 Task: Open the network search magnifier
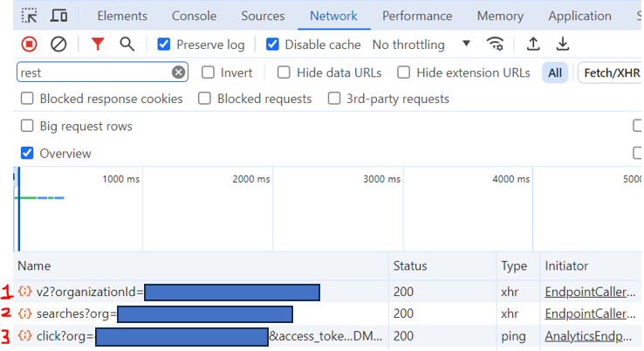(x=127, y=44)
